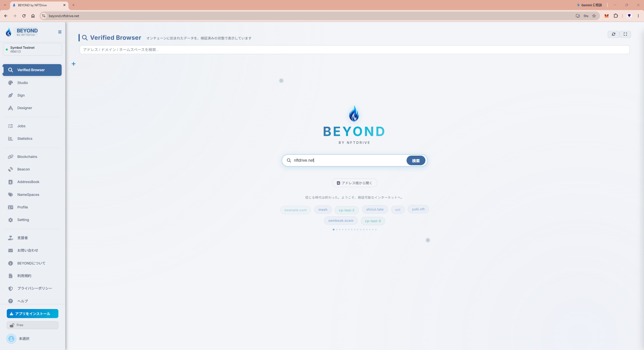This screenshot has height=350, width=644.
Task: Select the example.com suggestion chip
Action: (x=295, y=210)
